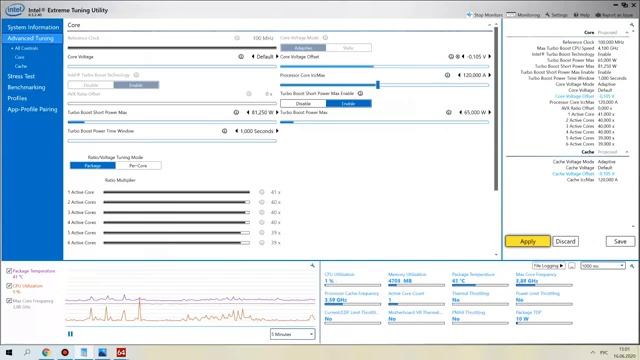Click info icon for 6 Active Cores ratio

point(262,242)
